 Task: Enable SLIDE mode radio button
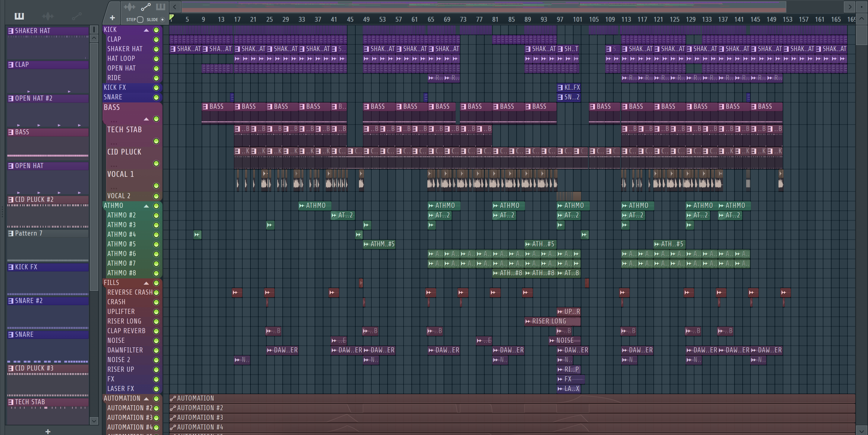click(x=162, y=20)
